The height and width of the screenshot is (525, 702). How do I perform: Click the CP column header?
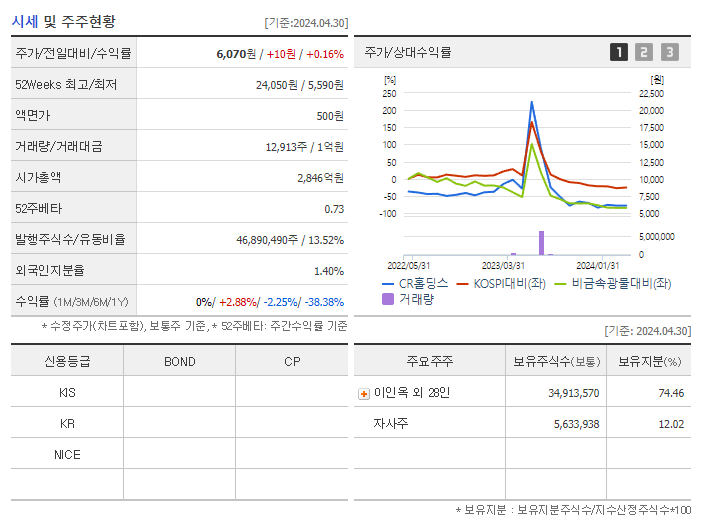pos(292,361)
